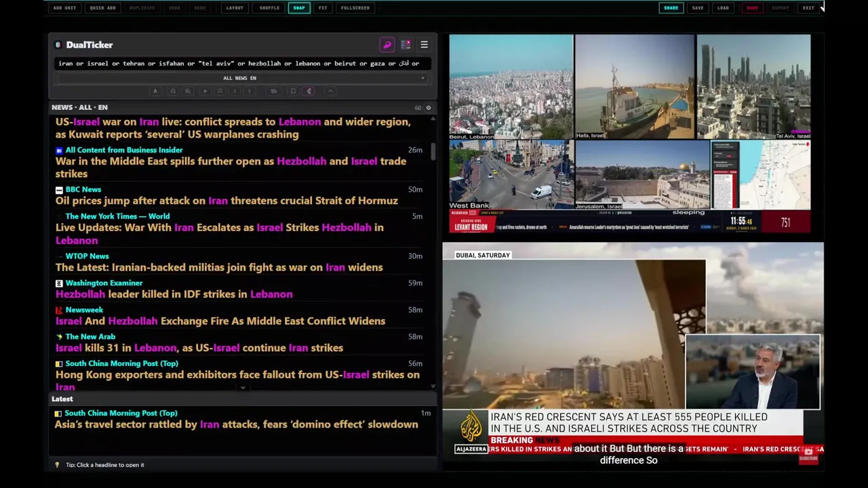Click the LOAD button
The image size is (868, 488).
pyautogui.click(x=724, y=7)
